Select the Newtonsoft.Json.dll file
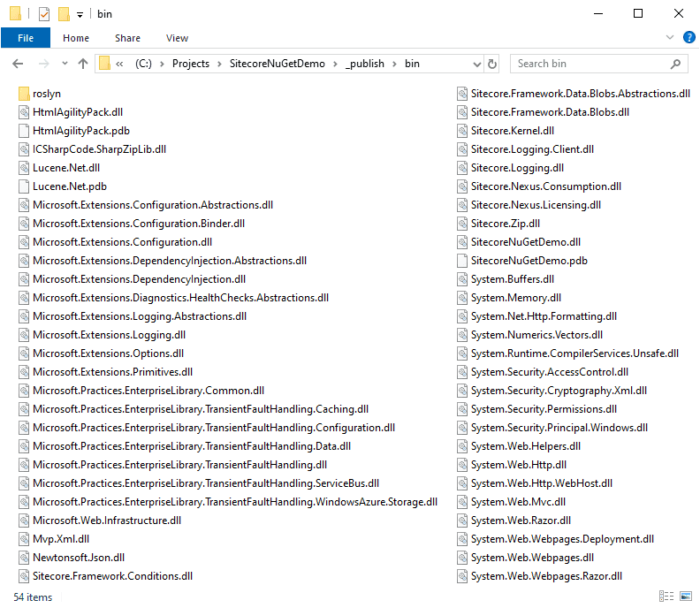The height and width of the screenshot is (608, 700). [78, 558]
